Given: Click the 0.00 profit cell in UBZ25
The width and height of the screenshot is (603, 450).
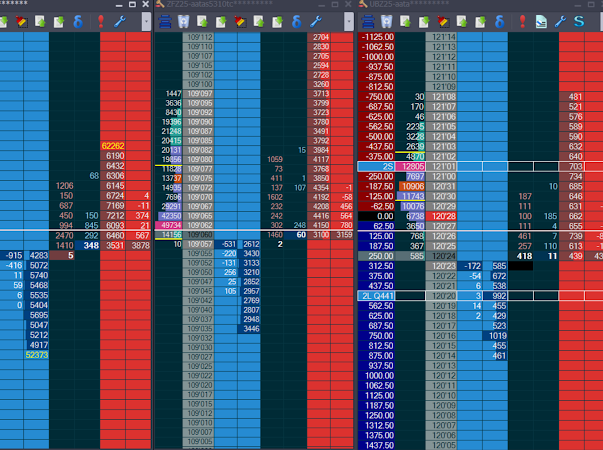Looking at the screenshot, I should (376, 216).
